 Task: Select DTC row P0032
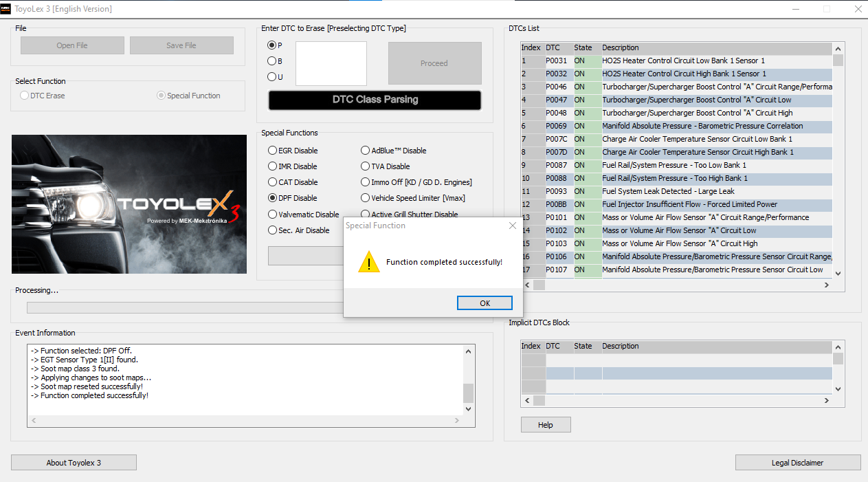click(677, 74)
